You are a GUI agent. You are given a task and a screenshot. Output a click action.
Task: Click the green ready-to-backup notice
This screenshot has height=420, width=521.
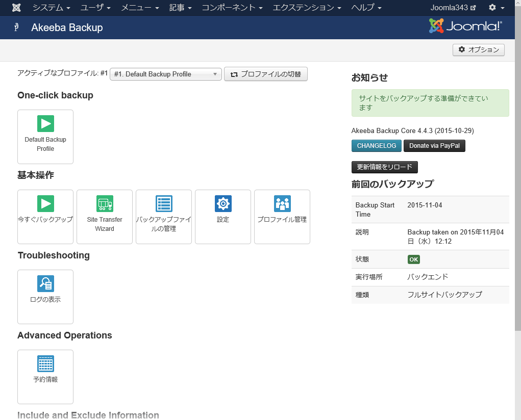(430, 103)
